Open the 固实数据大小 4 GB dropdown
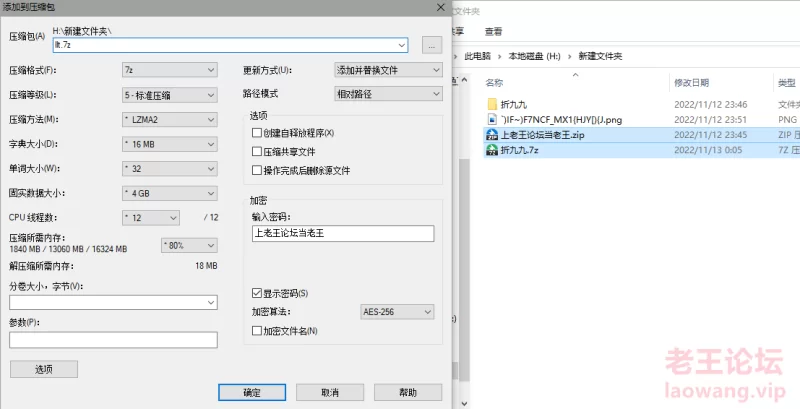This screenshot has width=800, height=409. point(170,193)
